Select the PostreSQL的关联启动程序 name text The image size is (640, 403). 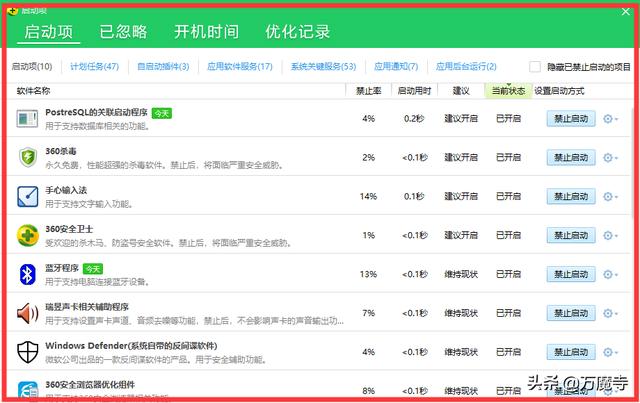coord(96,112)
